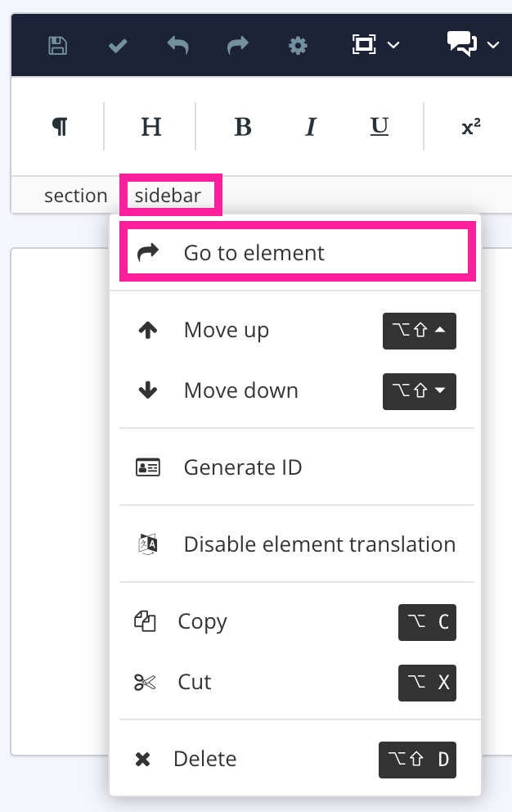
Task: Toggle paragraph marks with the pilcrow icon
Action: tap(59, 126)
